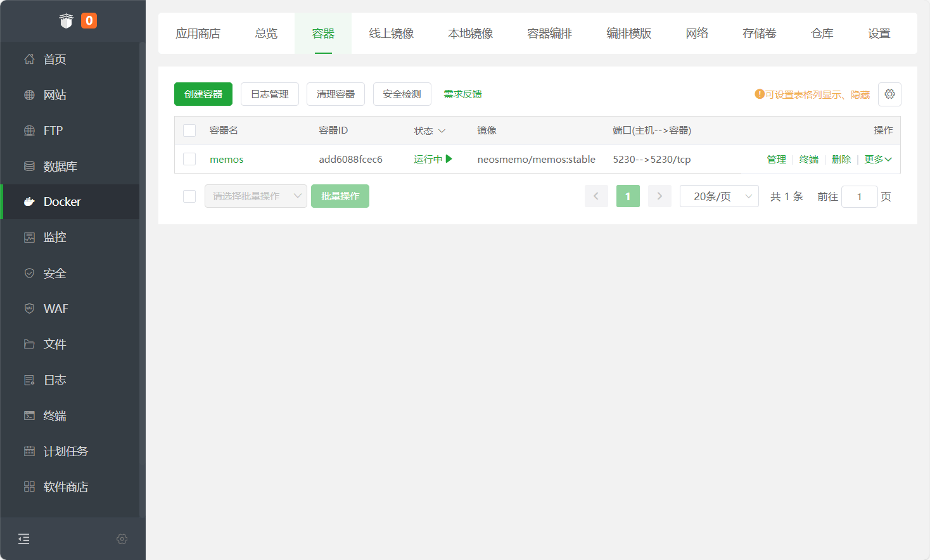
Task: Open 日志 logs section
Action: [70, 380]
